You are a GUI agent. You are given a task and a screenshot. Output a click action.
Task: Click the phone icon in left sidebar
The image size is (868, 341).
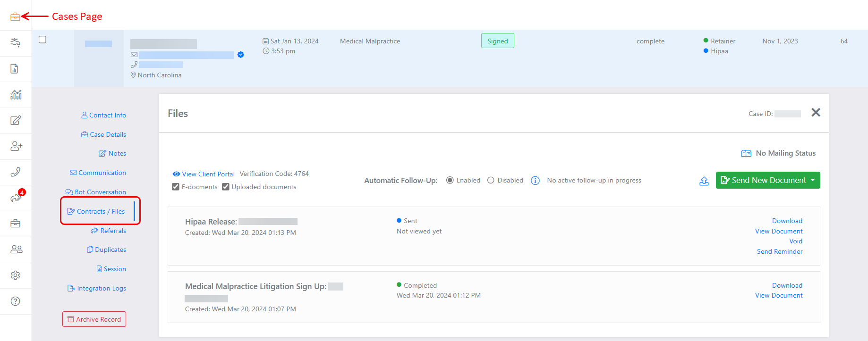[x=16, y=172]
